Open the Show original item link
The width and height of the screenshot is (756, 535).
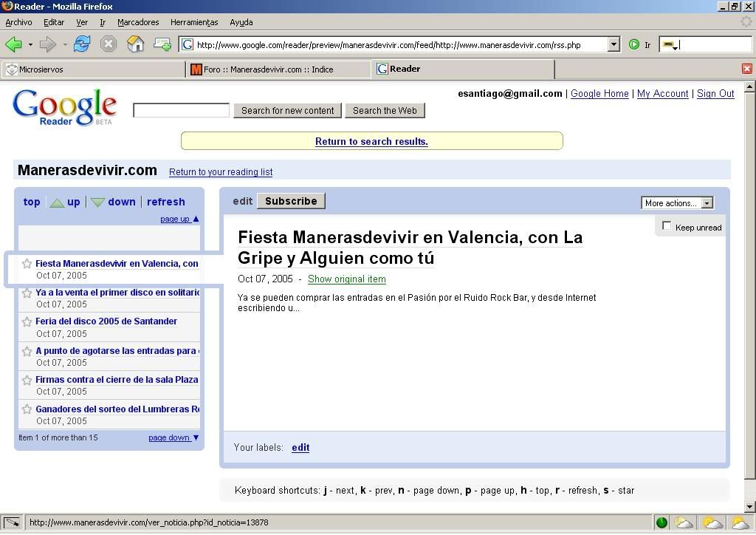click(x=347, y=279)
